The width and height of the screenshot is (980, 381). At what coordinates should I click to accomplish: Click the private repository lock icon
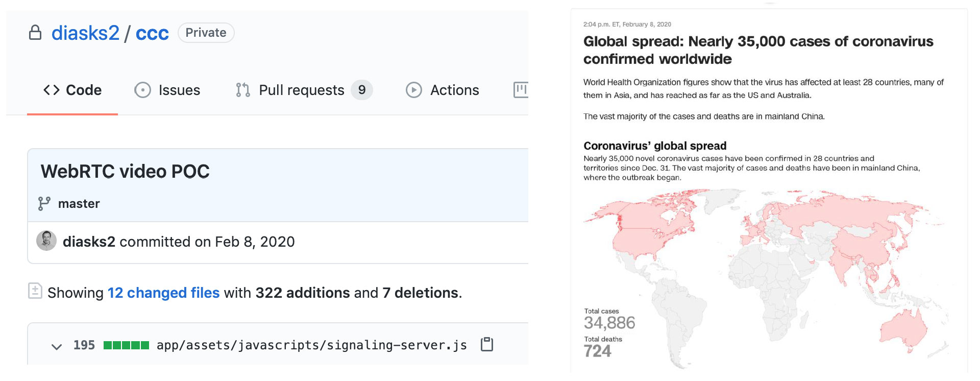(35, 33)
